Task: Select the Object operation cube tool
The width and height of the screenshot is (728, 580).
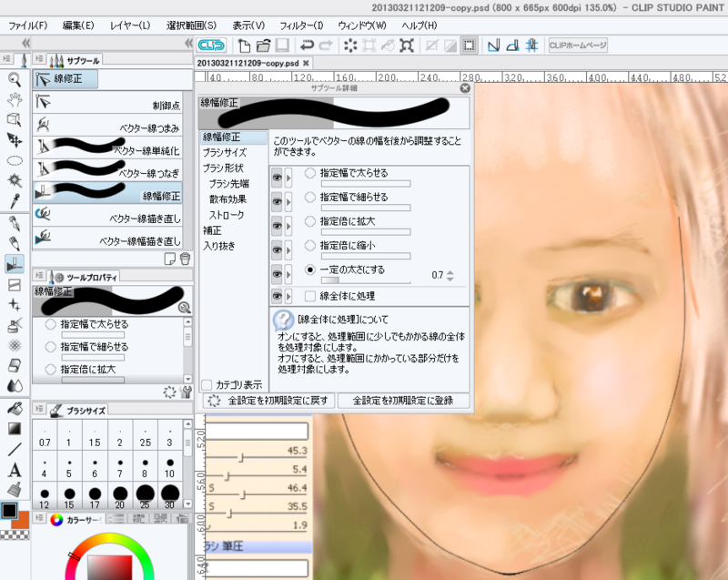Action: 15,119
